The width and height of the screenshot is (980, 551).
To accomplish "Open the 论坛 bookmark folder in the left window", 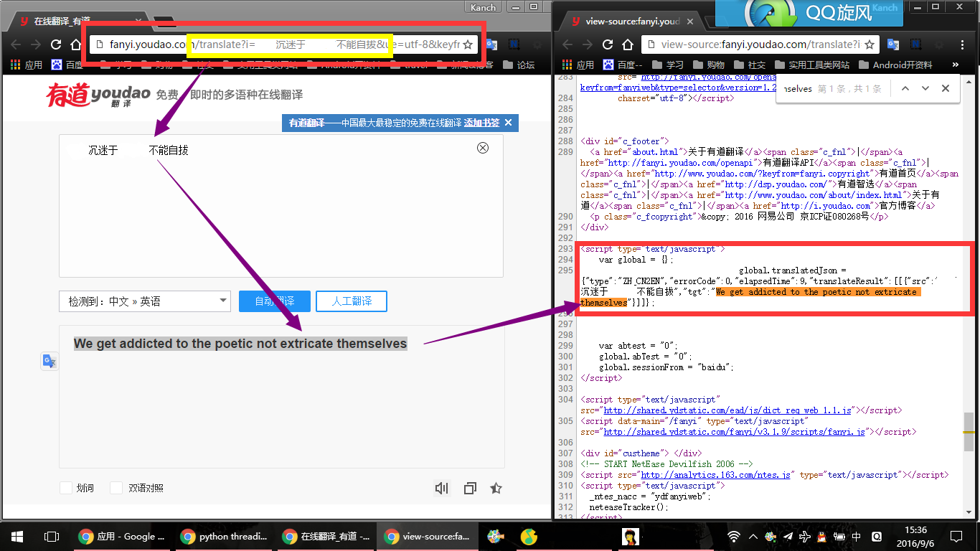I will [x=519, y=65].
